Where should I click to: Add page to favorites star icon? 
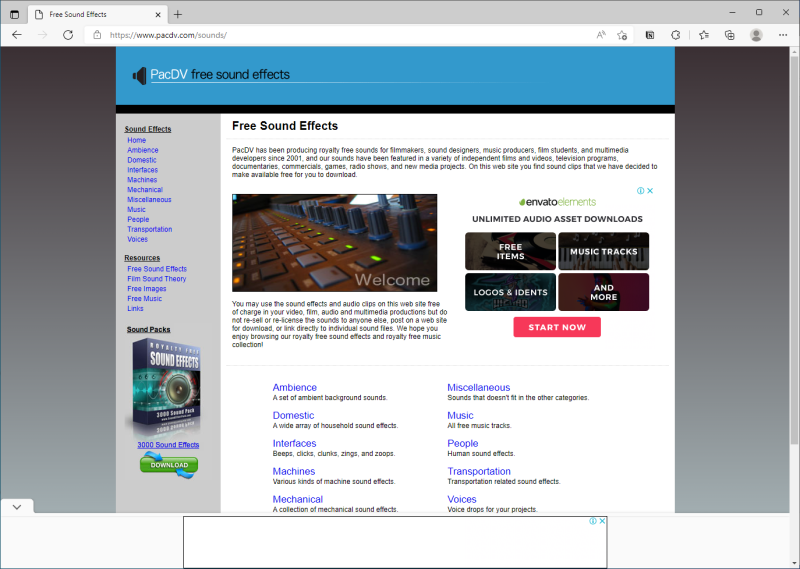(622, 35)
